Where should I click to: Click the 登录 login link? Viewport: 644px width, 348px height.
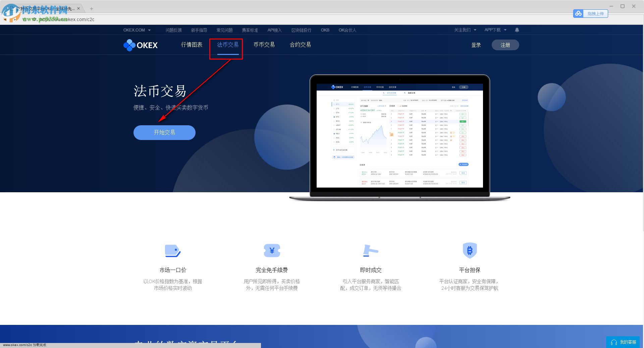(x=476, y=45)
